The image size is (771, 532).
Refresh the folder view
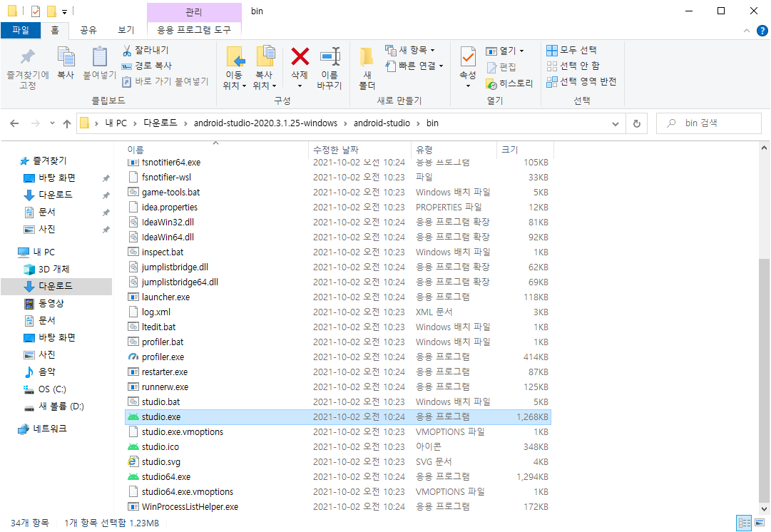coord(637,124)
